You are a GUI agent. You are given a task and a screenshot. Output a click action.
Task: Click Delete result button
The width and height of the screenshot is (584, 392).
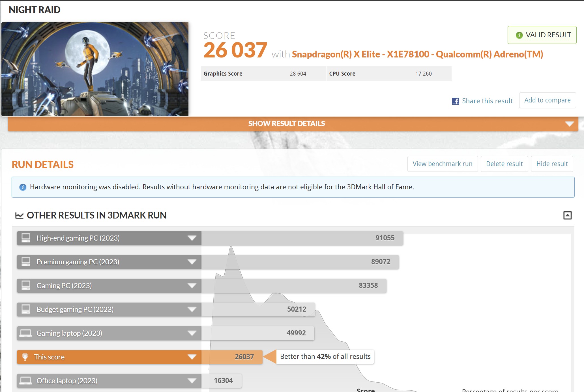point(504,164)
